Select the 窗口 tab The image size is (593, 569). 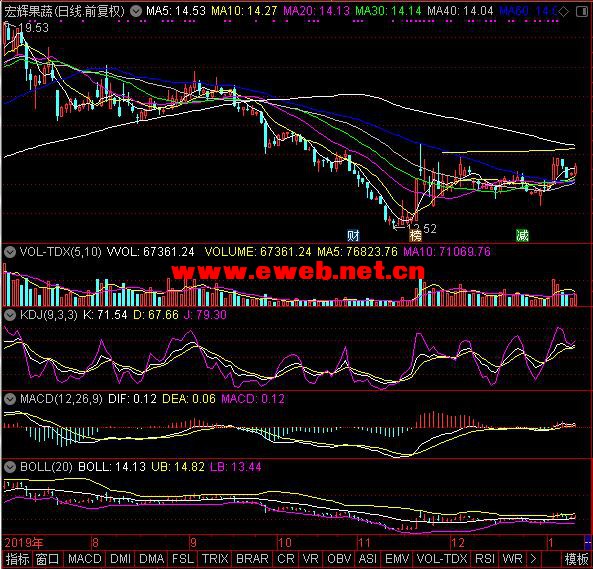[47, 559]
